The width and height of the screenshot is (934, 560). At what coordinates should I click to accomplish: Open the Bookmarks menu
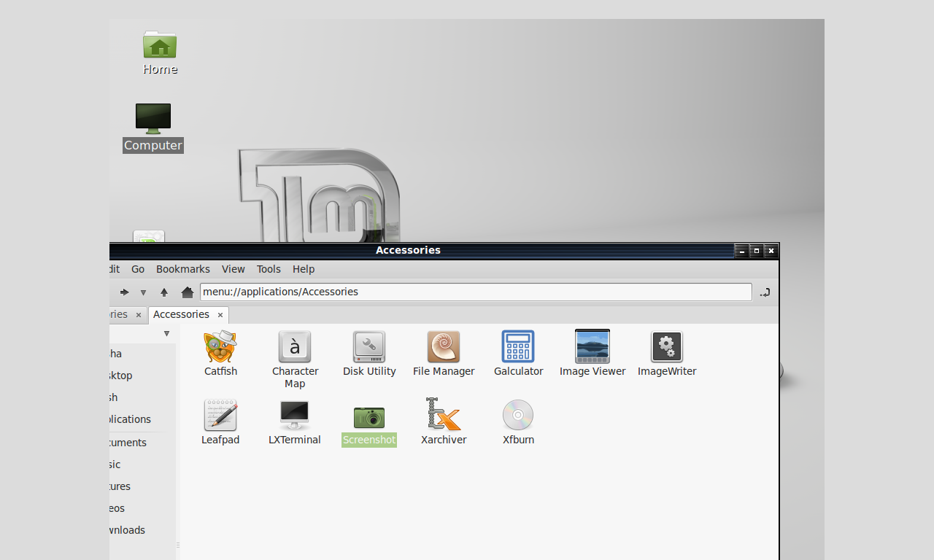(183, 269)
